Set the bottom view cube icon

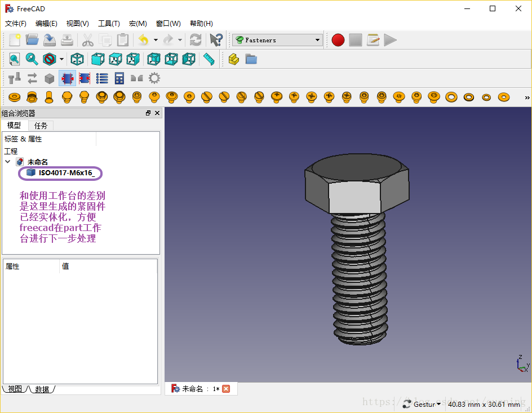[171, 59]
